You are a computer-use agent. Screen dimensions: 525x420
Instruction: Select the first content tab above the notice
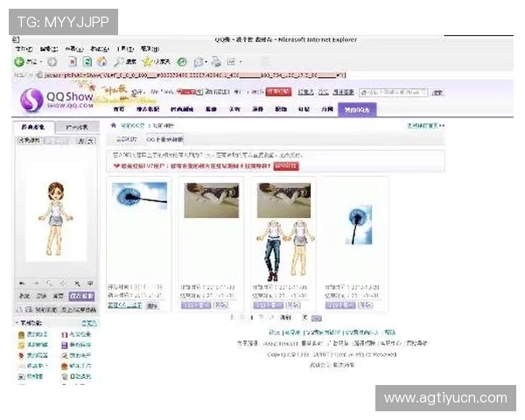126,139
